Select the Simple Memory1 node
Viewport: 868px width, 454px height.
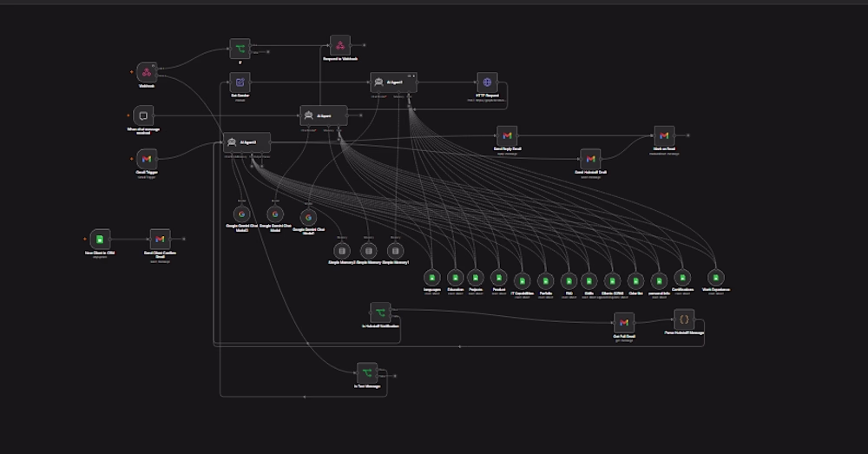click(x=395, y=252)
